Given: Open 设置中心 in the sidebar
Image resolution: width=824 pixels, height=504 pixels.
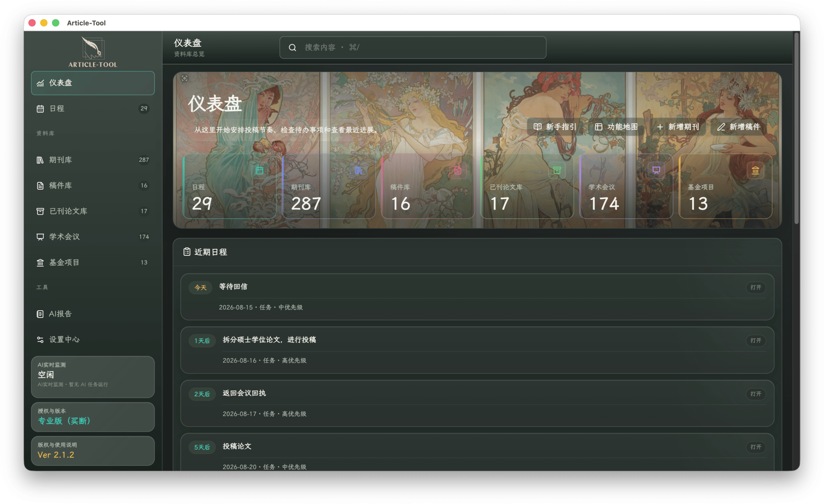Looking at the screenshot, I should click(x=93, y=340).
